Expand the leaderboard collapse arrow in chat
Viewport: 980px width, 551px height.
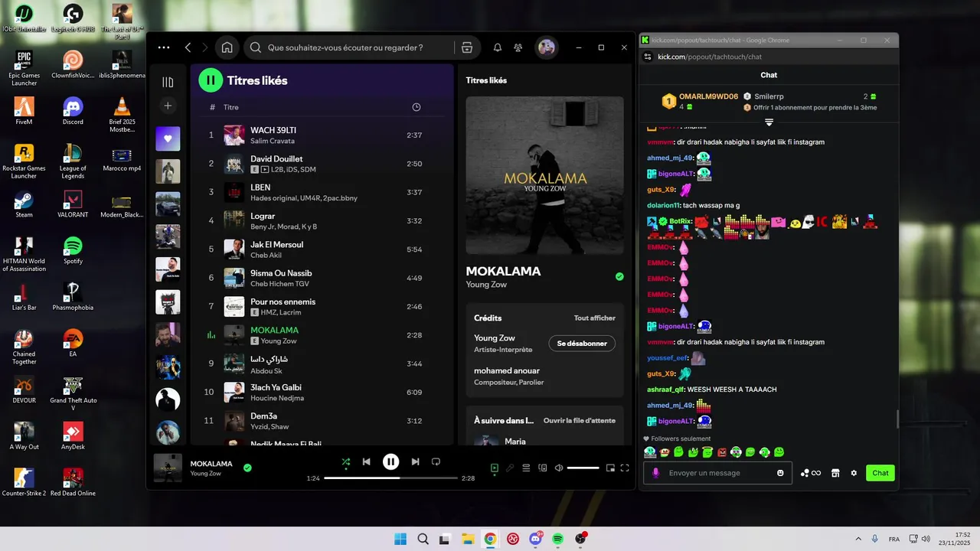(769, 122)
